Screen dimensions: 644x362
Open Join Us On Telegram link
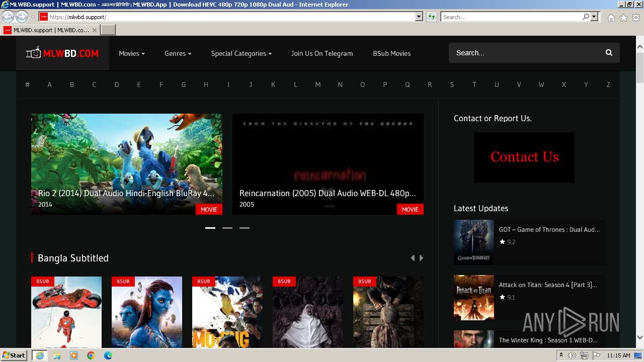pos(322,53)
